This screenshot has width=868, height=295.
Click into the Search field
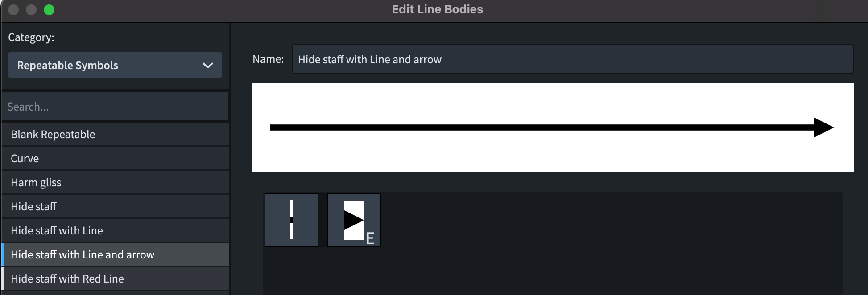(115, 107)
